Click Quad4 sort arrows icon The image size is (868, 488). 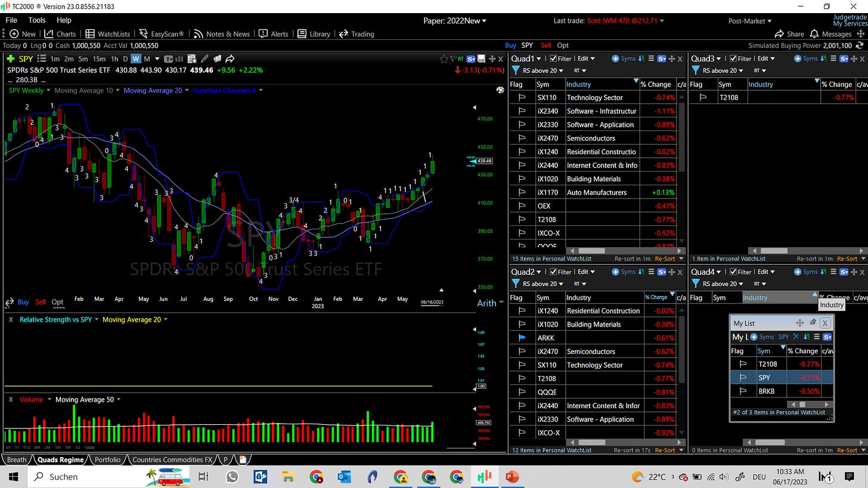823,272
